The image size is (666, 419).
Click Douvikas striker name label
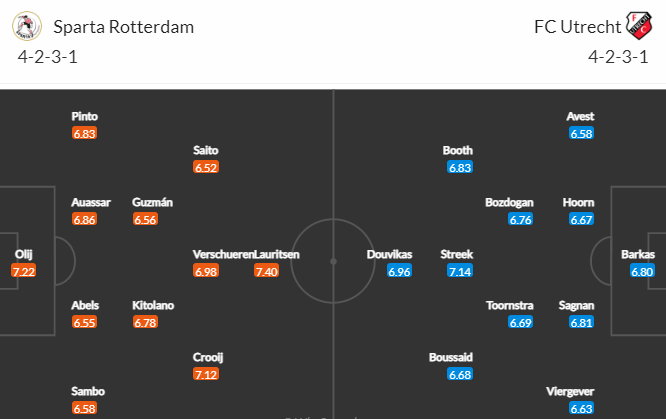pos(389,254)
